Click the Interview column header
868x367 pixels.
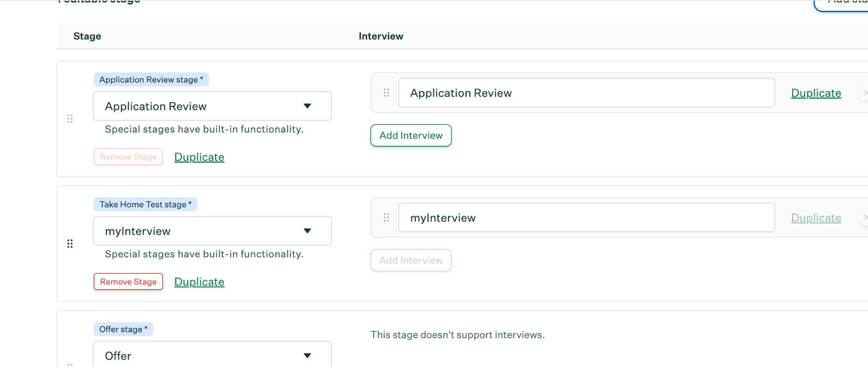(x=381, y=36)
